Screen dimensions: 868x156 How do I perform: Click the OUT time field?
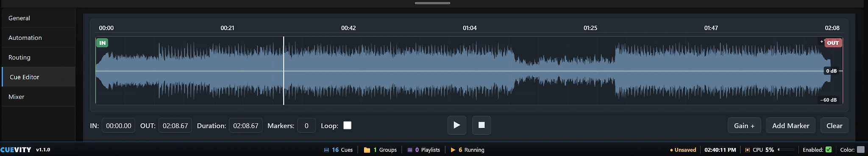tap(175, 125)
